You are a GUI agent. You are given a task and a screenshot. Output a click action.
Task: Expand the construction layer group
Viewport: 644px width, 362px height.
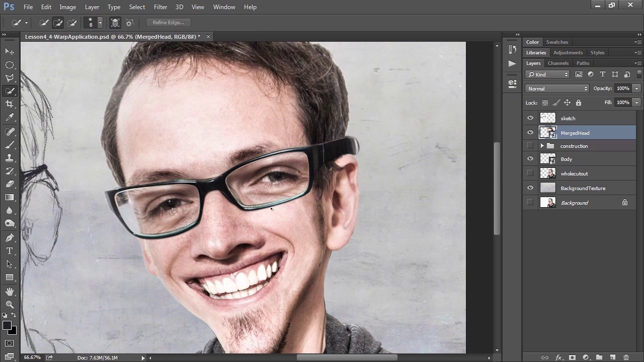click(542, 146)
